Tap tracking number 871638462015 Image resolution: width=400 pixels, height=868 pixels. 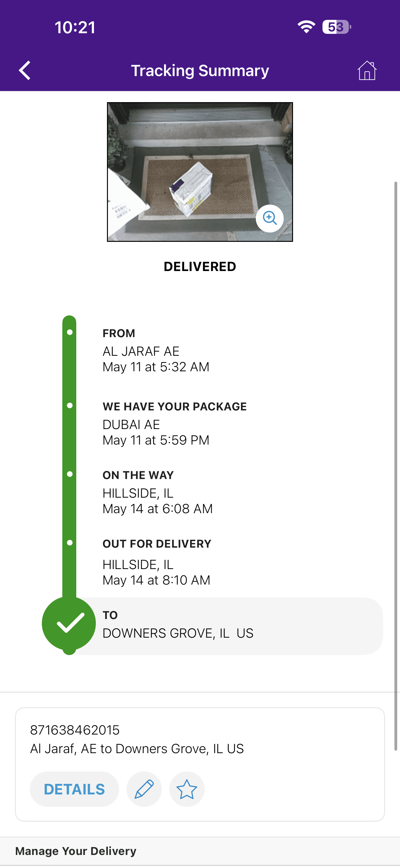(75, 730)
